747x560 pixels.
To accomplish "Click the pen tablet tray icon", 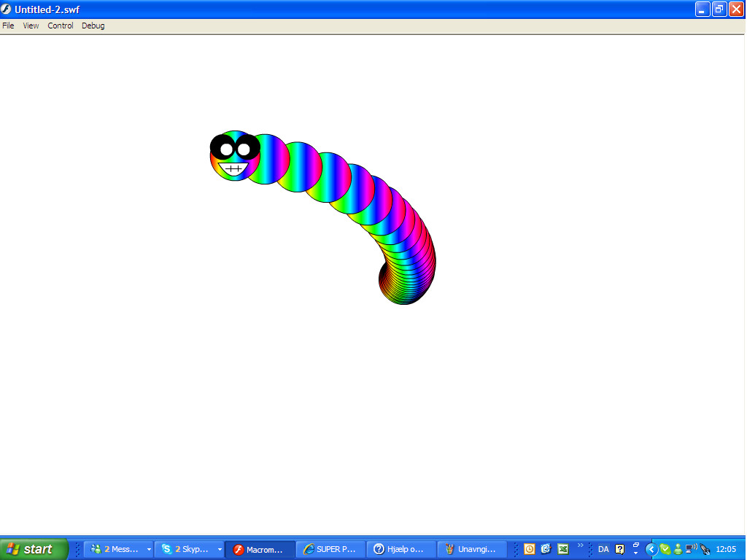I will (x=705, y=548).
